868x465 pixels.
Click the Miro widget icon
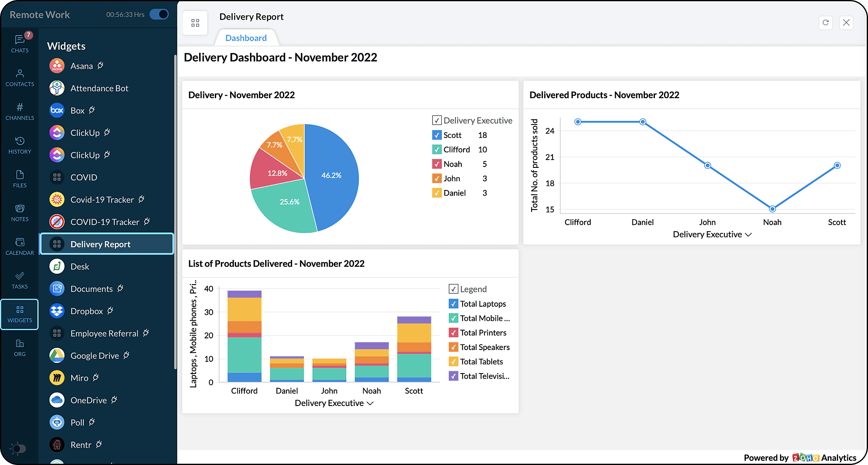[x=57, y=377]
